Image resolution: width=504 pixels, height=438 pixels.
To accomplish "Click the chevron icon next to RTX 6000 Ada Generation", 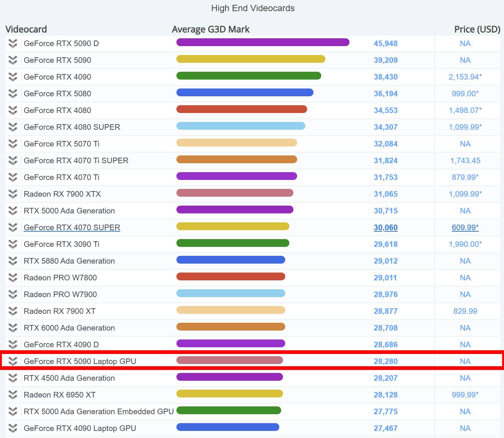I will 13,328.
